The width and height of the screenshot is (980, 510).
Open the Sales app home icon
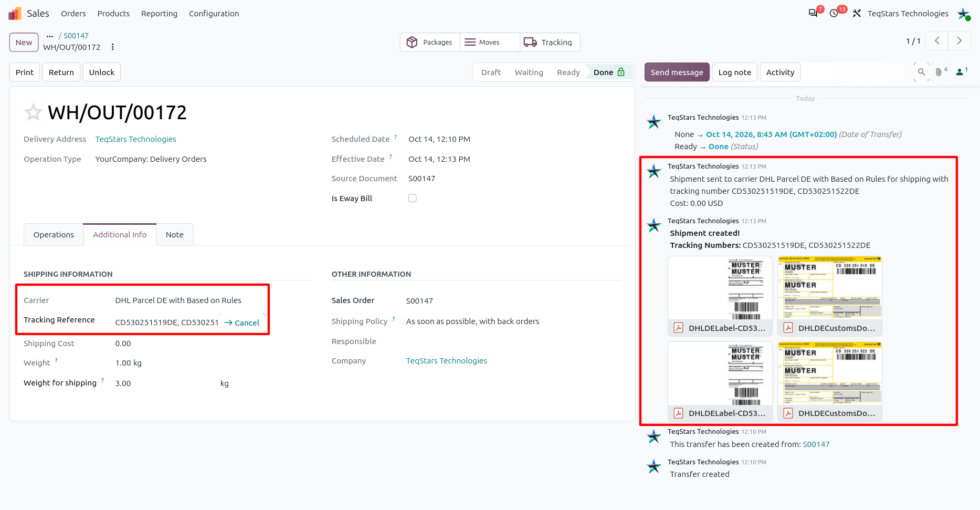point(15,14)
